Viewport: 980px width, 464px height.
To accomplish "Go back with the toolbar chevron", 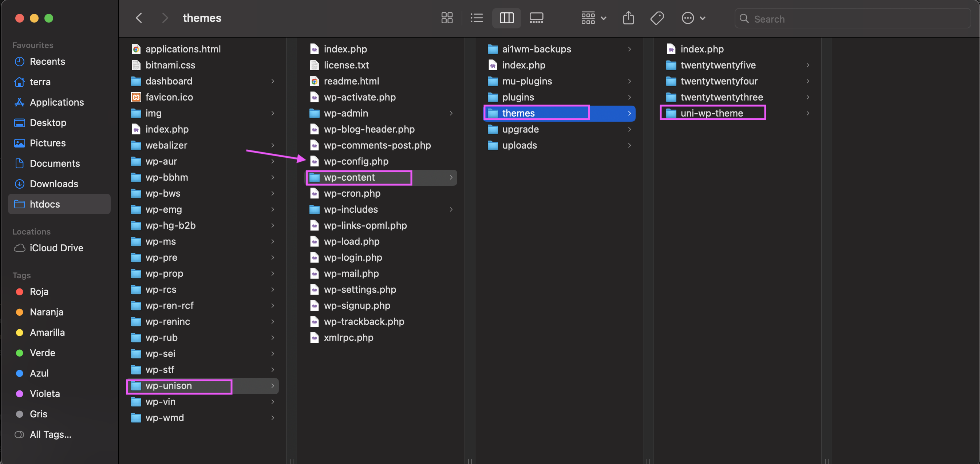I will pyautogui.click(x=139, y=18).
